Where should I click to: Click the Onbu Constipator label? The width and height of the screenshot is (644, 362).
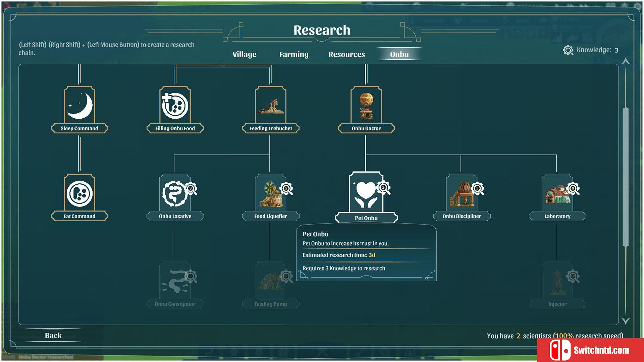click(x=175, y=304)
